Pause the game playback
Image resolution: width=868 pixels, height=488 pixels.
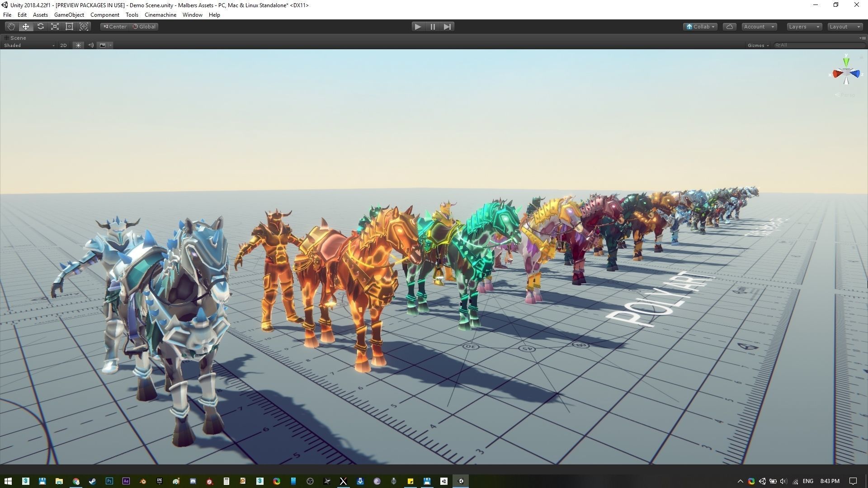[433, 27]
